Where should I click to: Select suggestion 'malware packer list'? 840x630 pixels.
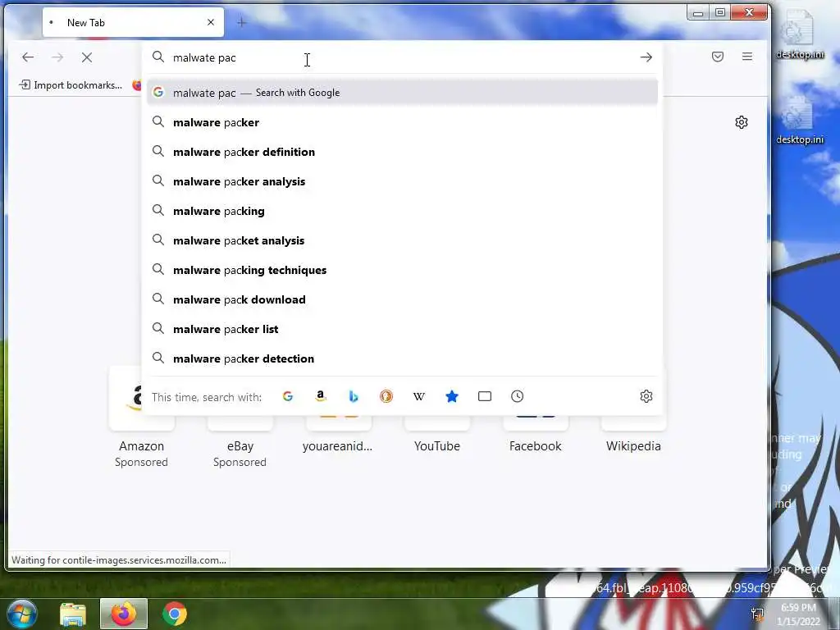(402, 329)
